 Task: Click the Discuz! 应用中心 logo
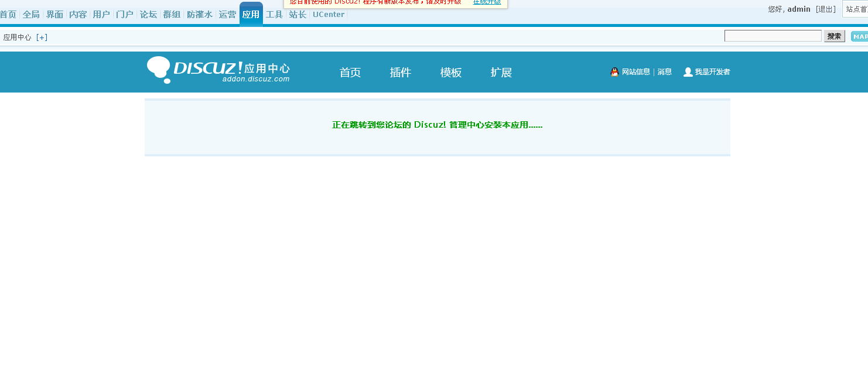pyautogui.click(x=218, y=70)
